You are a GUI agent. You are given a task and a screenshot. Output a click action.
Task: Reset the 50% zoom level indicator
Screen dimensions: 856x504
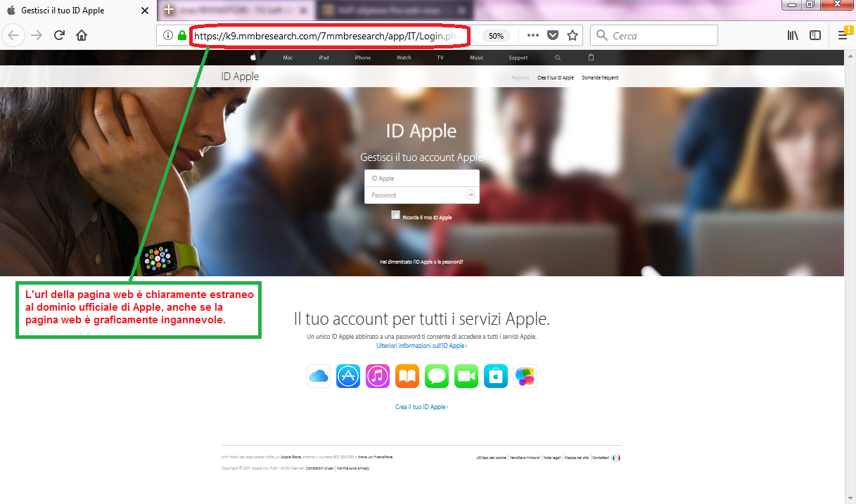[x=496, y=36]
